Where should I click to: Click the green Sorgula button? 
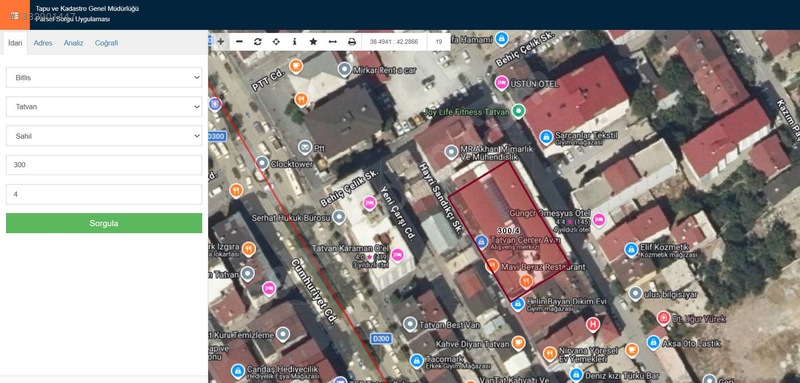[104, 223]
